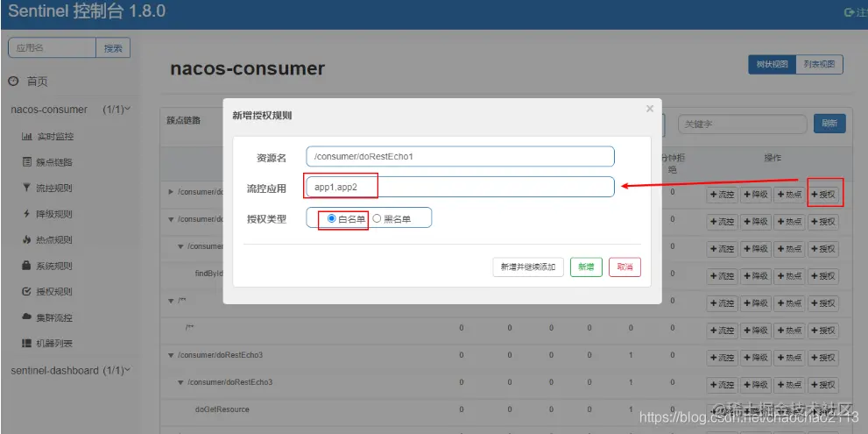Click the 操作 column header

[x=773, y=158]
